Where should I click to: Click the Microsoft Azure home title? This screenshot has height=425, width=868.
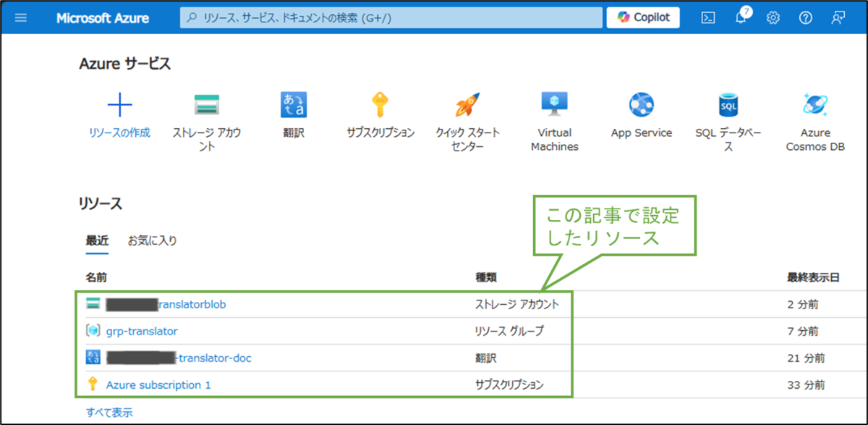tap(103, 18)
